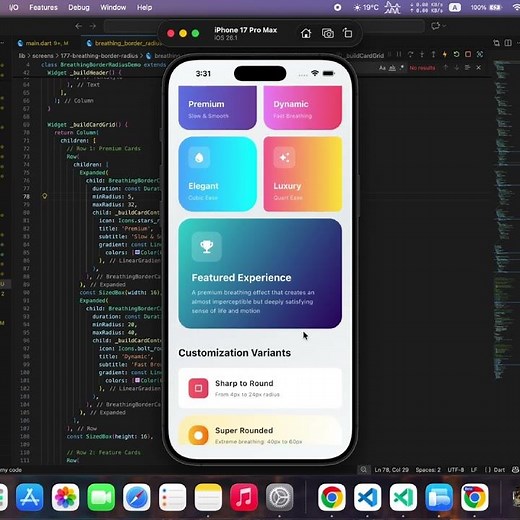Open the Copilot chat icon dropdown
The image size is (520, 520).
[438, 26]
